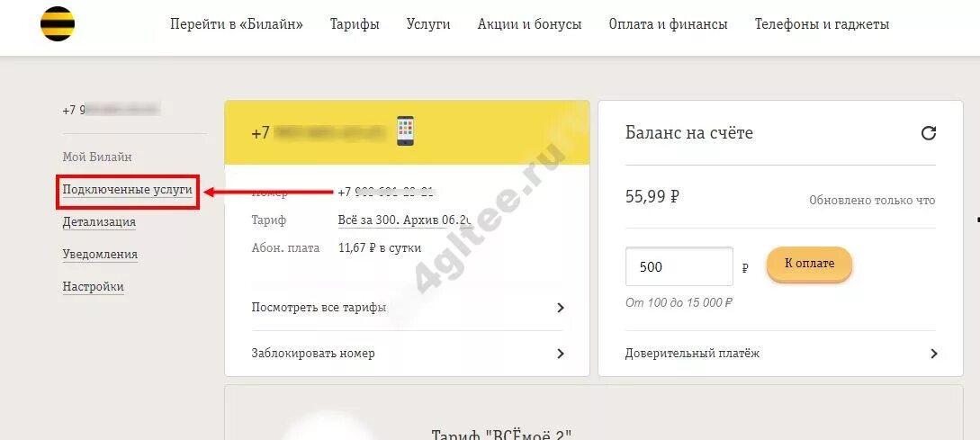Open the Услуги menu item
980x440 pixels.
coord(428,24)
